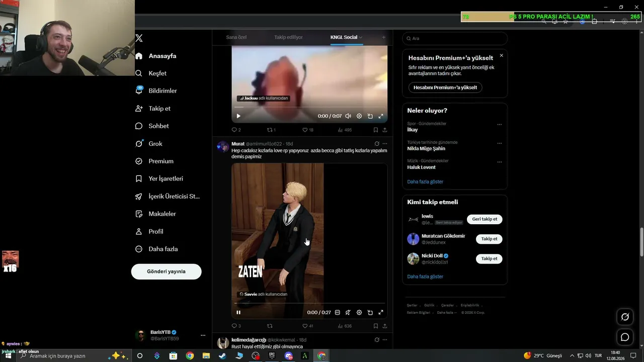Bookmark the post with 495 views
644x362 pixels.
click(x=376, y=130)
